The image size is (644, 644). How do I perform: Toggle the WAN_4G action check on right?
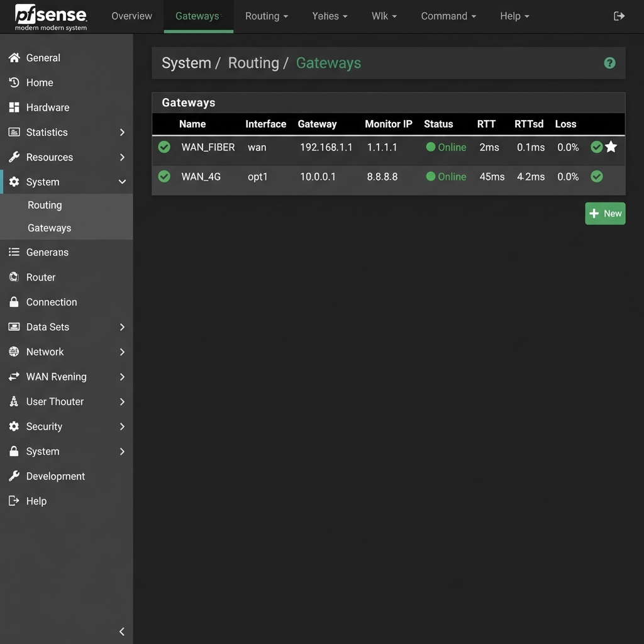coord(597,177)
